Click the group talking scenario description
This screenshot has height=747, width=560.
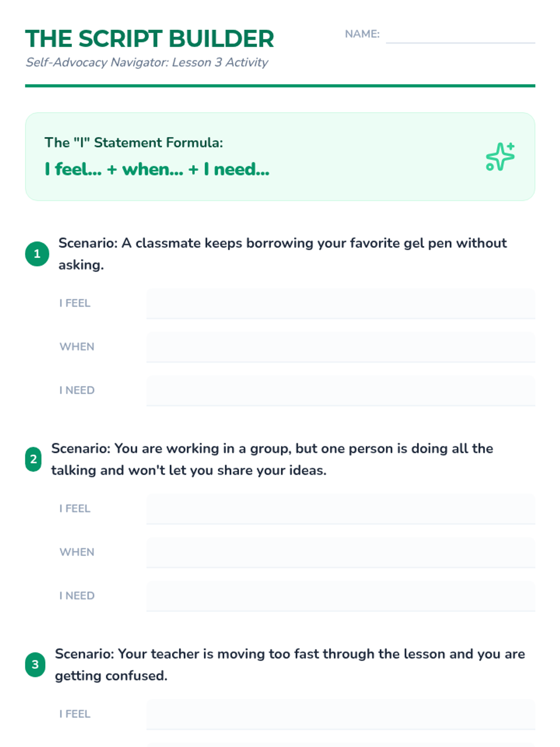coord(272,459)
